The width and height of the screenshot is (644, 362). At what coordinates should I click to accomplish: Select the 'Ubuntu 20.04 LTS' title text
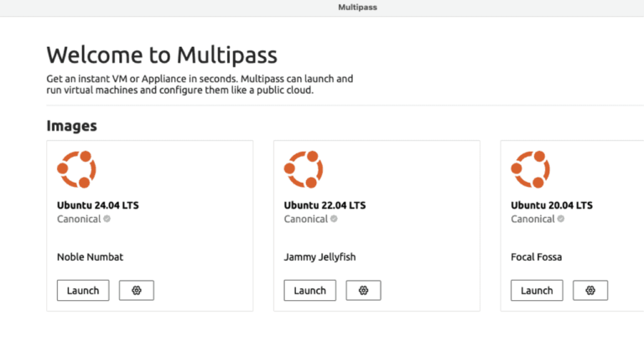click(x=552, y=205)
